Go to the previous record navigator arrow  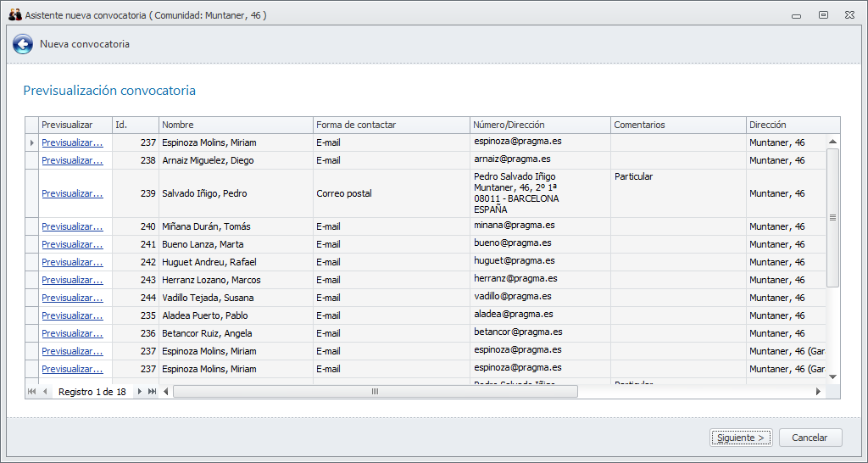pyautogui.click(x=44, y=392)
